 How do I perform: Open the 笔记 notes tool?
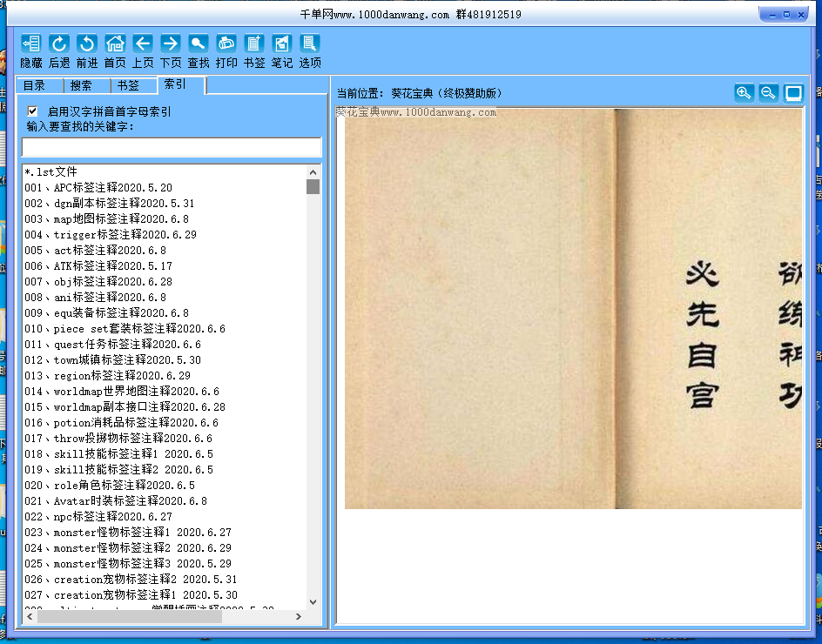pyautogui.click(x=281, y=44)
